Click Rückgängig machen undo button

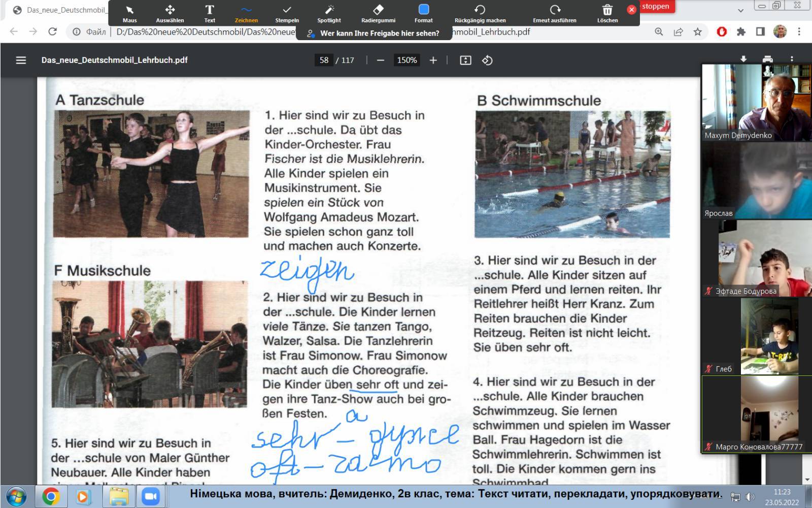coord(480,13)
